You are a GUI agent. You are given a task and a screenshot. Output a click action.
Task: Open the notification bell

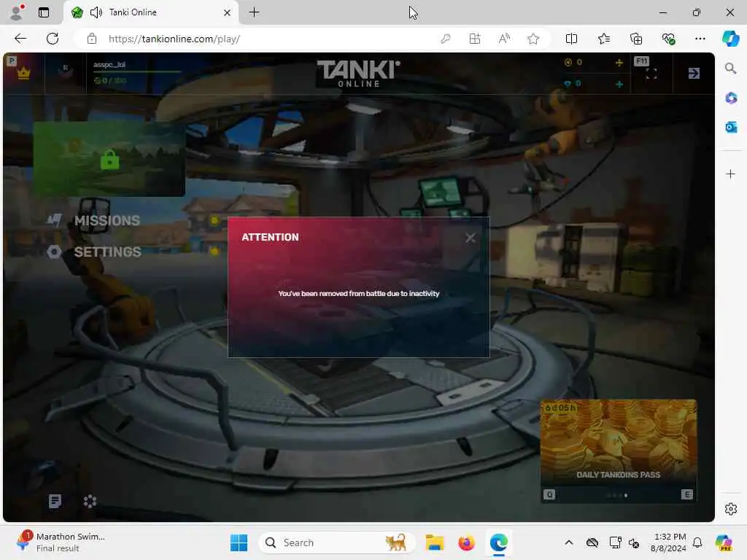pyautogui.click(x=697, y=542)
